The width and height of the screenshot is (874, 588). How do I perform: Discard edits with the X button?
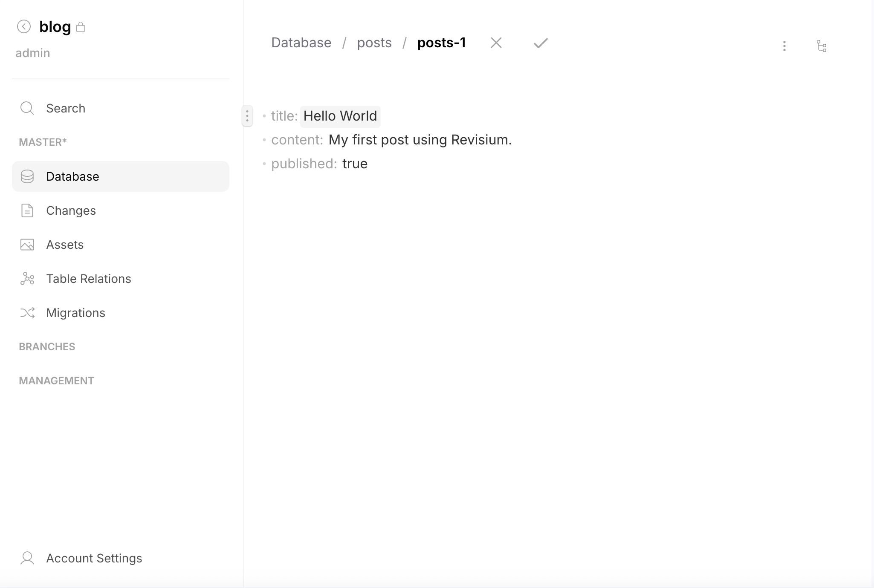click(496, 43)
